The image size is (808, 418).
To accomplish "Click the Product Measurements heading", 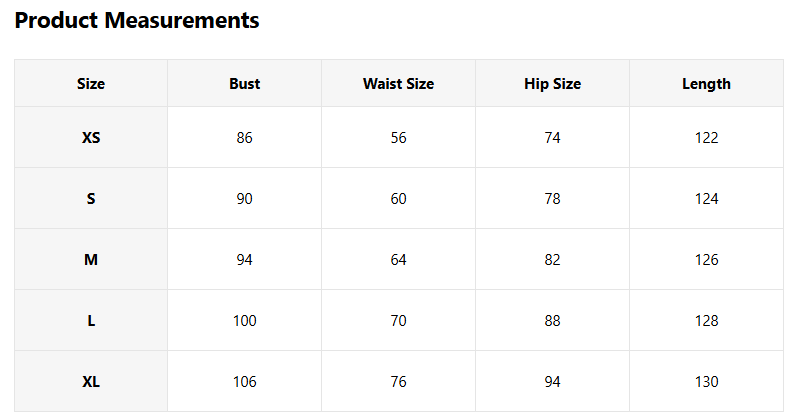I will click(137, 20).
